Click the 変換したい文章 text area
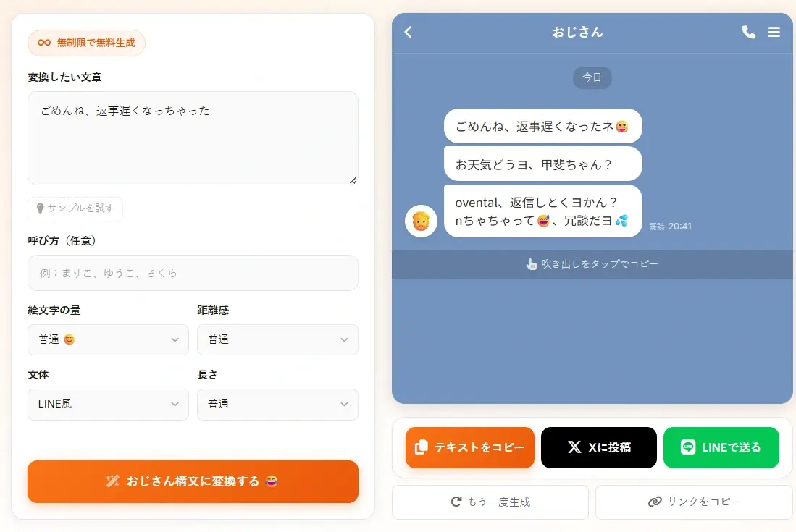796x532 pixels. tap(192, 138)
